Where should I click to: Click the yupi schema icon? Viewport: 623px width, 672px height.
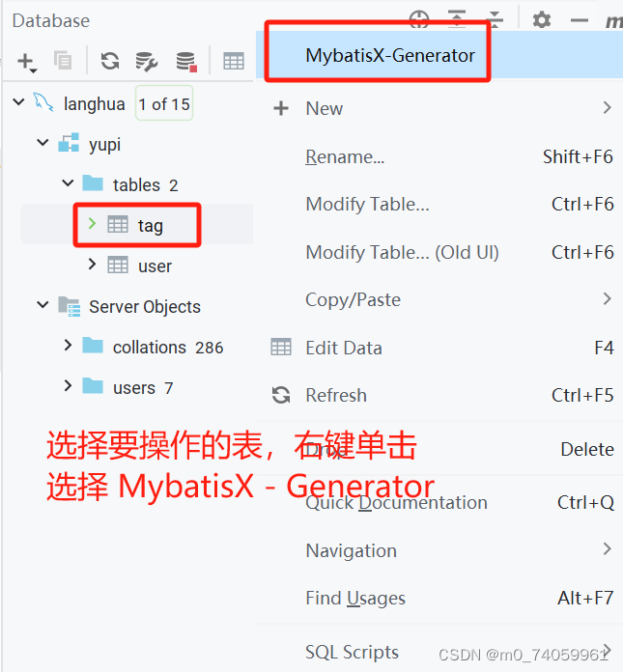[x=69, y=142]
